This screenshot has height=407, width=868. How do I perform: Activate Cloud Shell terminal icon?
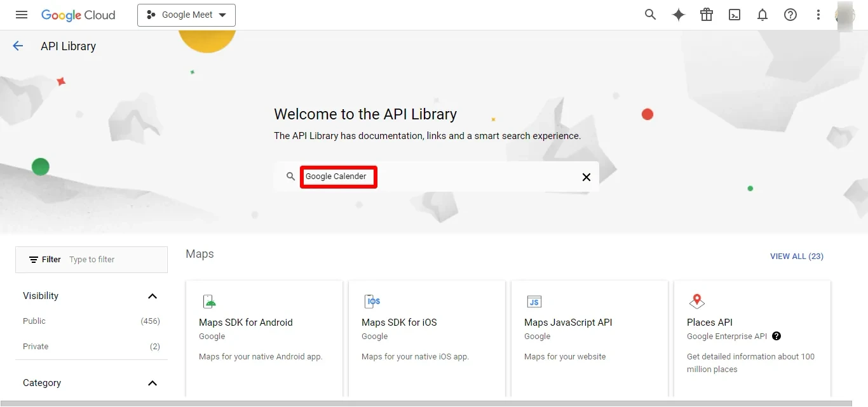[x=735, y=15]
